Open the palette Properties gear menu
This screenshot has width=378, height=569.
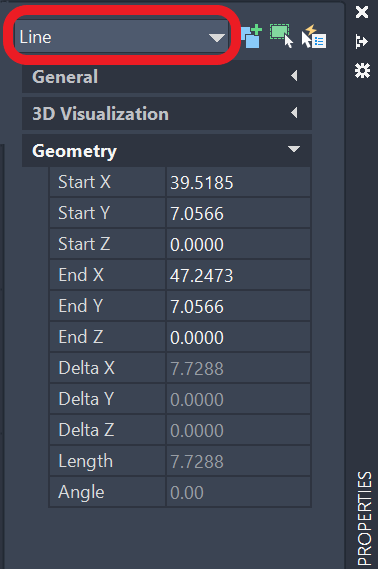click(362, 70)
